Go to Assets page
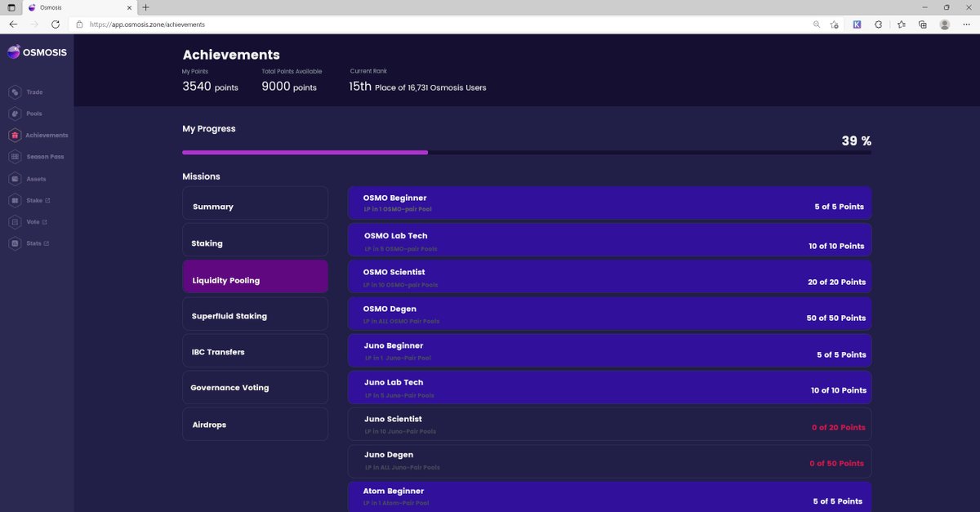 click(x=36, y=179)
